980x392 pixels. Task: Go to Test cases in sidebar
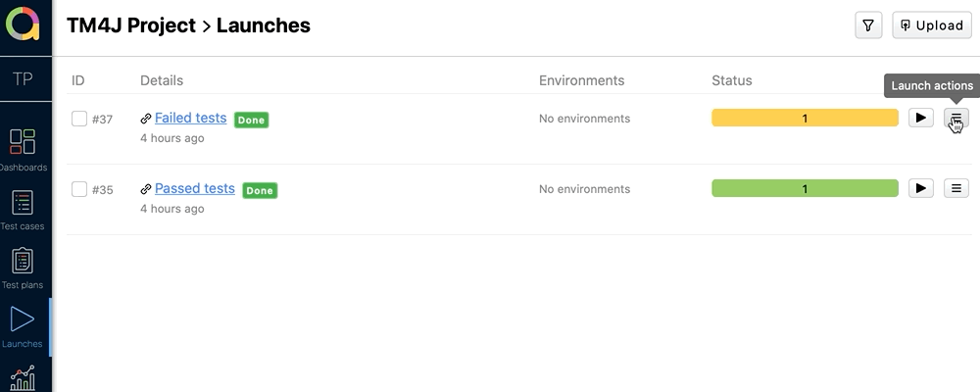tap(23, 210)
